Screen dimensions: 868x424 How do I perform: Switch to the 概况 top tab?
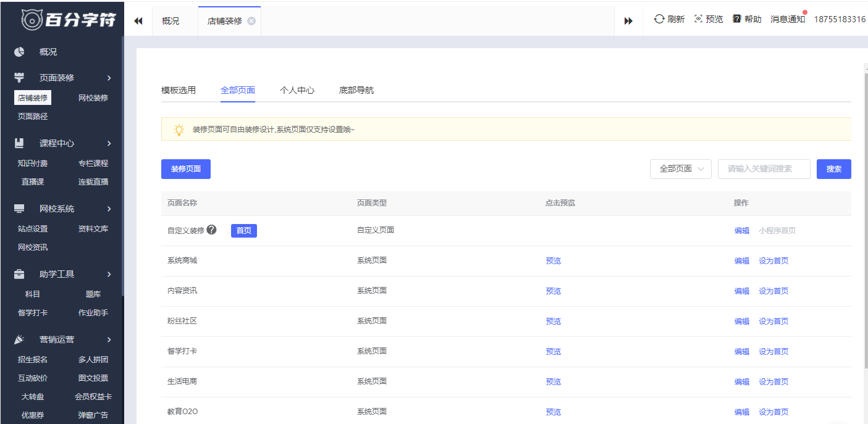click(x=171, y=21)
